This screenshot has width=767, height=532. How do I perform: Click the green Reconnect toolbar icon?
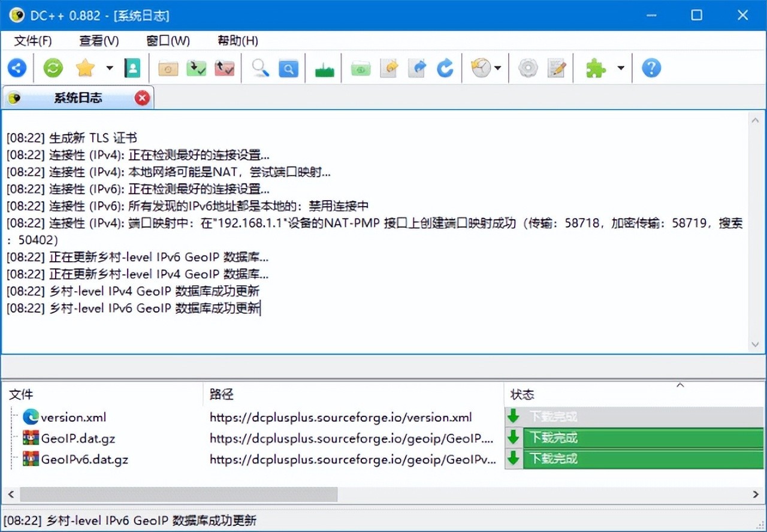click(53, 68)
